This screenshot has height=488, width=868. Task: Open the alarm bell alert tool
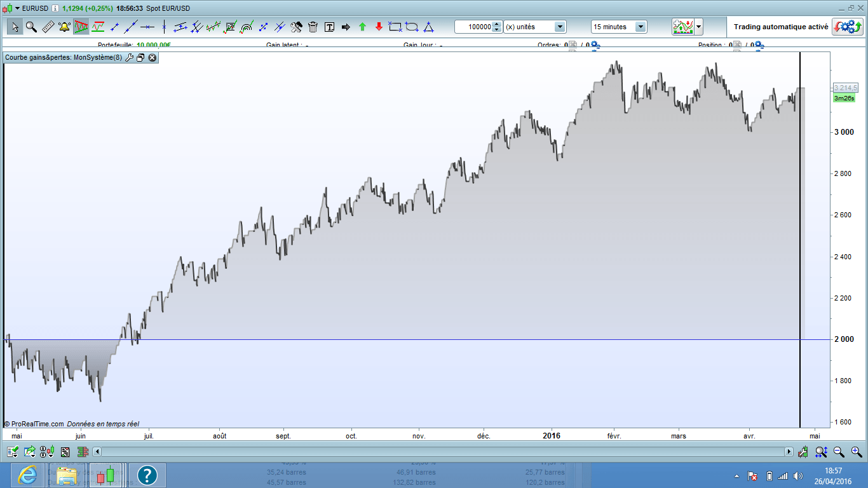pyautogui.click(x=64, y=27)
